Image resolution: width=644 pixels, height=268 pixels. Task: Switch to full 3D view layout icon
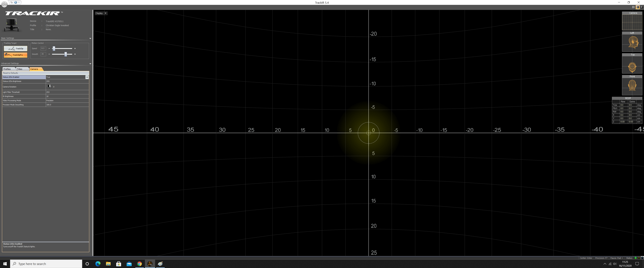[642, 7]
